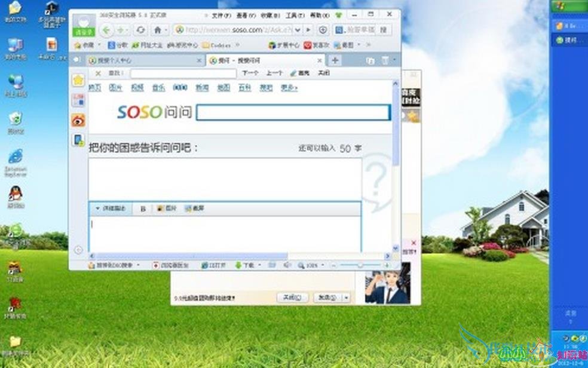The height and width of the screenshot is (368, 588).
Task: Close the find bar with X
Action: coord(98,73)
